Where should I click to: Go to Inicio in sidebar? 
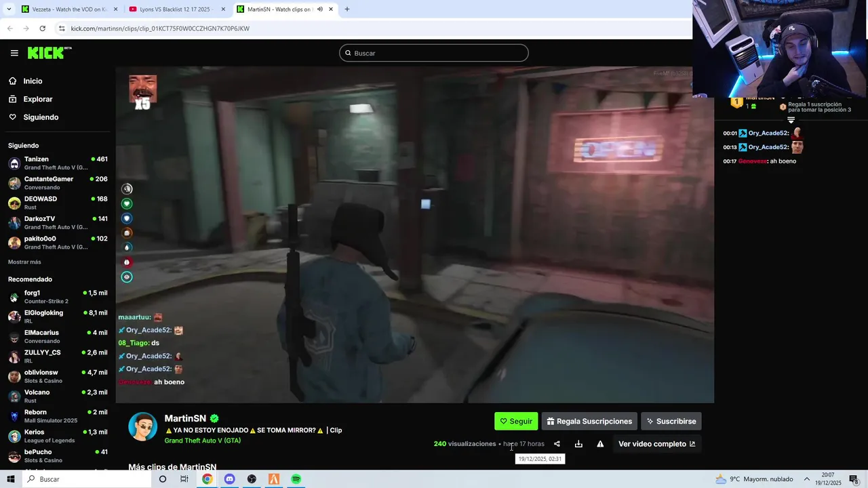33,81
